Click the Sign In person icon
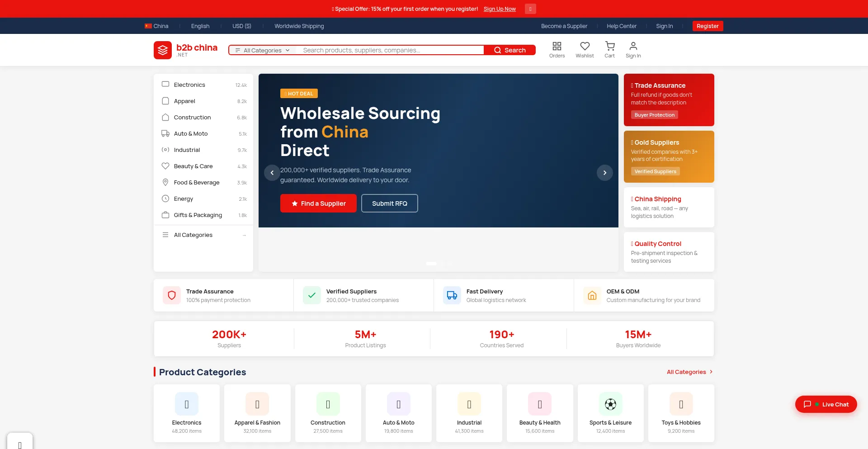The height and width of the screenshot is (449, 868). pyautogui.click(x=633, y=50)
